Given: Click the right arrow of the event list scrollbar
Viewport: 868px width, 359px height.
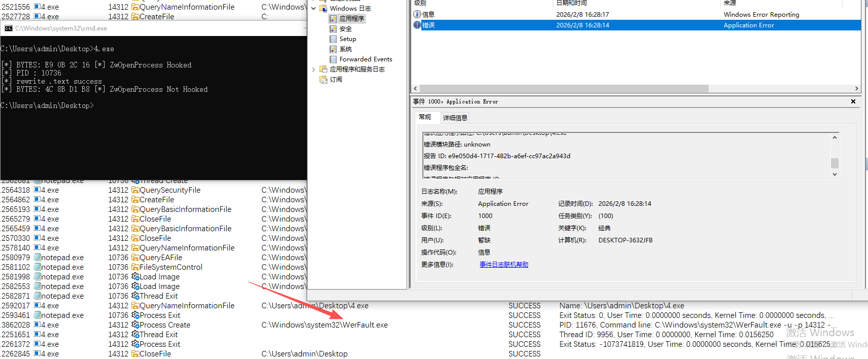Looking at the screenshot, I should click(857, 89).
